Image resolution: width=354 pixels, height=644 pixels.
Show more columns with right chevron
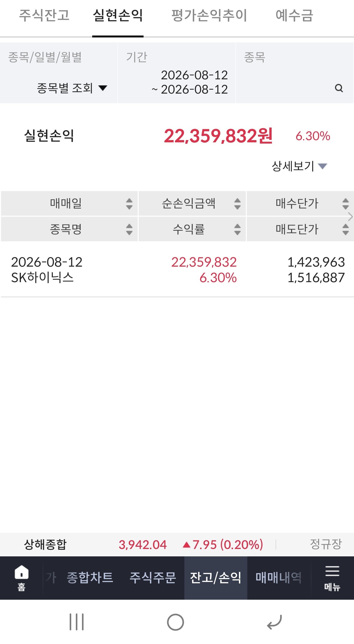(x=350, y=216)
